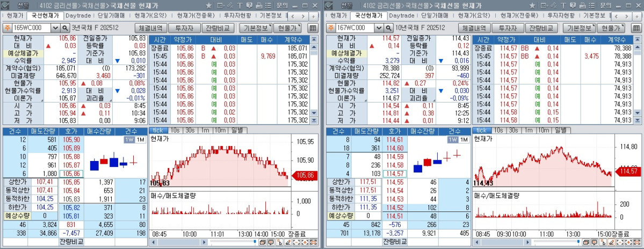Switch to the 현재가 tab in the left window

coord(15,16)
